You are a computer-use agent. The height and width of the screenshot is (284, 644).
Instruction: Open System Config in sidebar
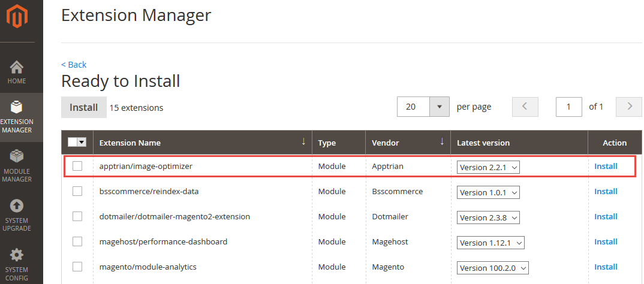[17, 264]
